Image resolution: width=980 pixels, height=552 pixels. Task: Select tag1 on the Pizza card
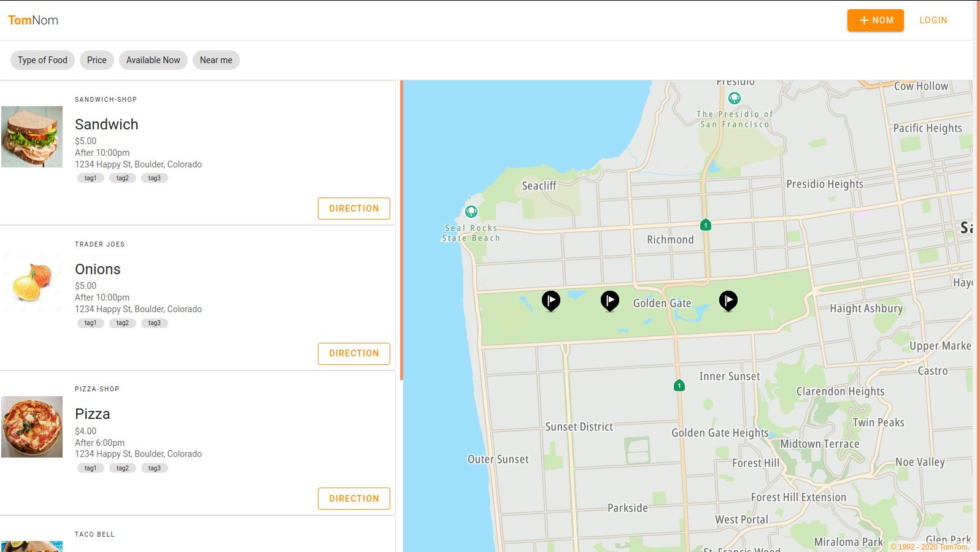click(x=91, y=468)
